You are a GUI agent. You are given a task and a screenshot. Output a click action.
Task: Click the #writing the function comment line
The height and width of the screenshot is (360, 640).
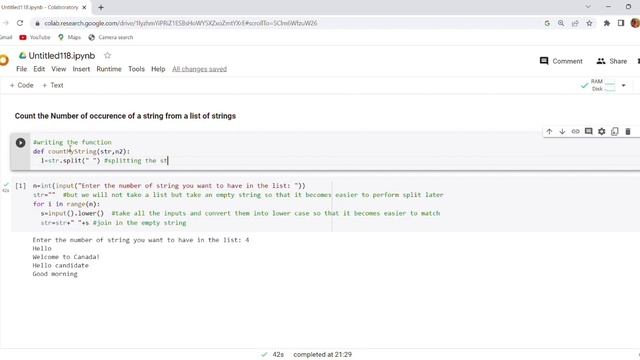(72, 142)
